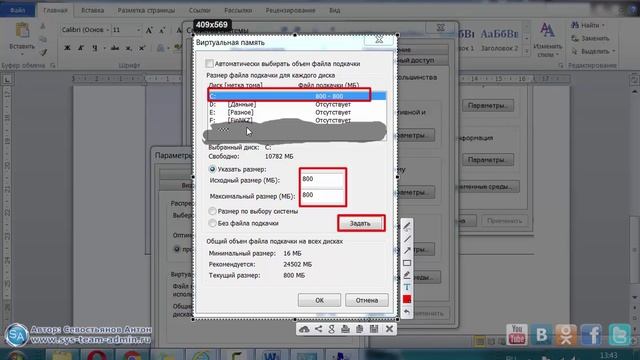
Task: Click Заменить in the Word ribbon
Action: [x=591, y=38]
